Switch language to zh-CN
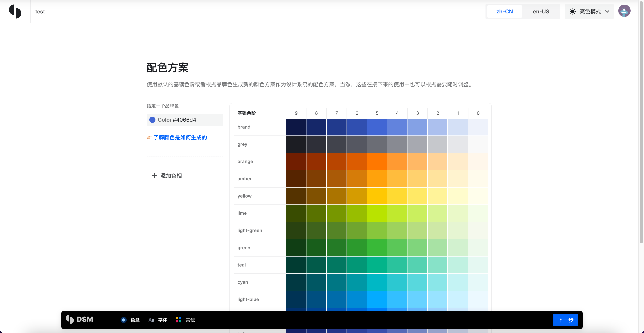The height and width of the screenshot is (333, 644). tap(504, 11)
